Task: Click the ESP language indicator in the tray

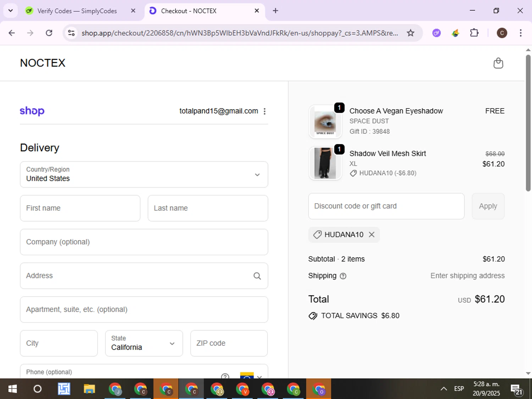Action: (x=459, y=389)
